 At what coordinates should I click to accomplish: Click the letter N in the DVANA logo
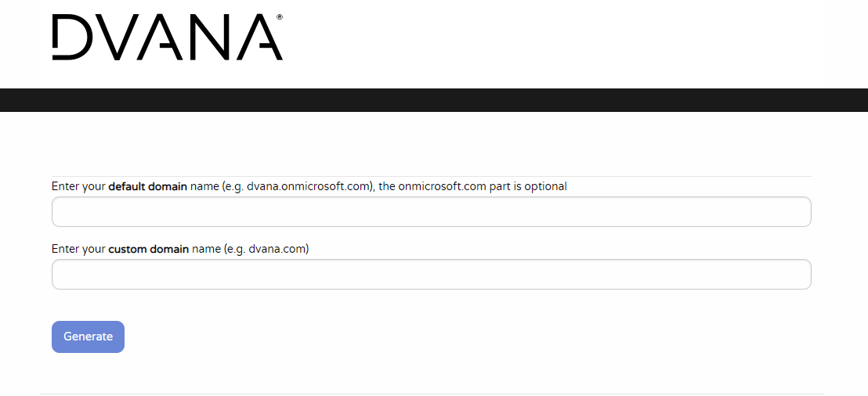pos(213,38)
